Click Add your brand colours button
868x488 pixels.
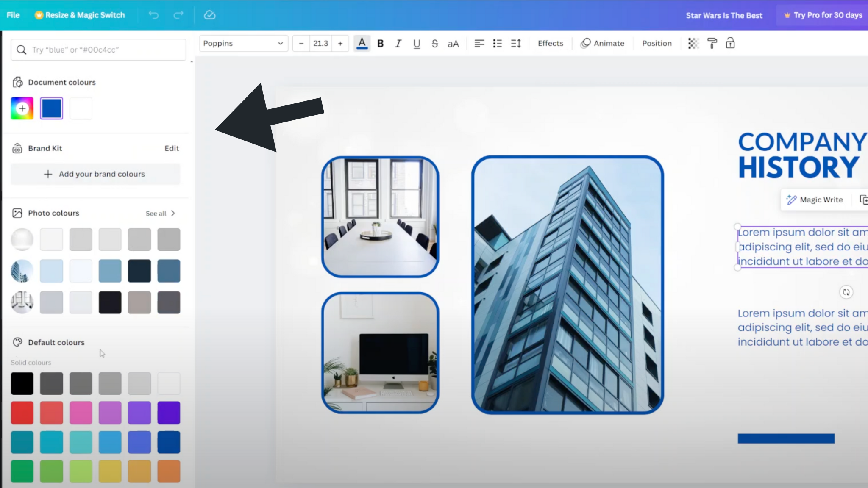click(x=95, y=174)
